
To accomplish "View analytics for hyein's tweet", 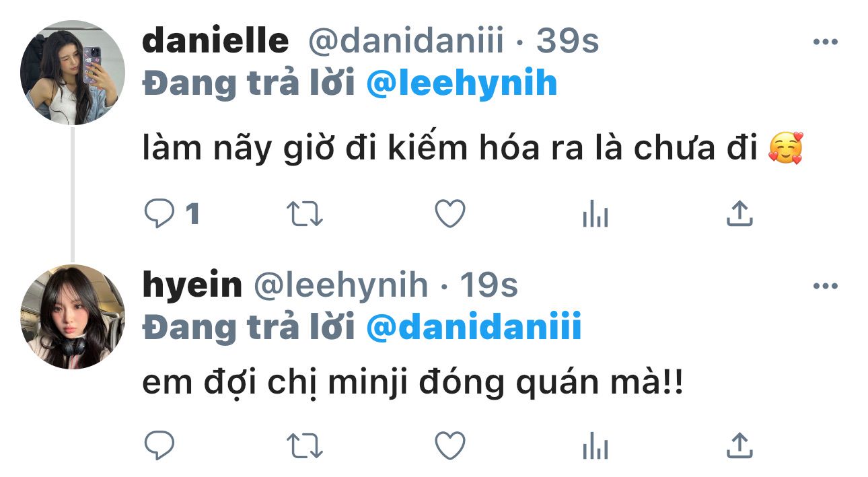I will [x=595, y=446].
